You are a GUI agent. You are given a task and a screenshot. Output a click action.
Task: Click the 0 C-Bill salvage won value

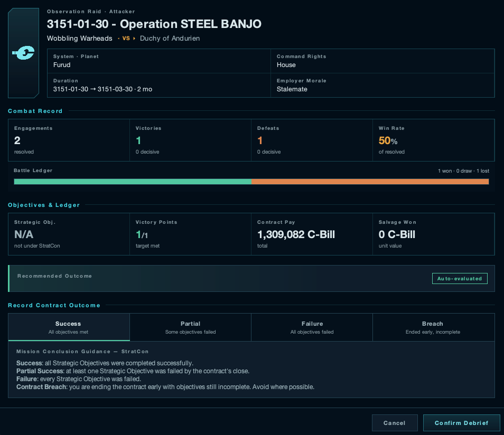pyautogui.click(x=397, y=234)
